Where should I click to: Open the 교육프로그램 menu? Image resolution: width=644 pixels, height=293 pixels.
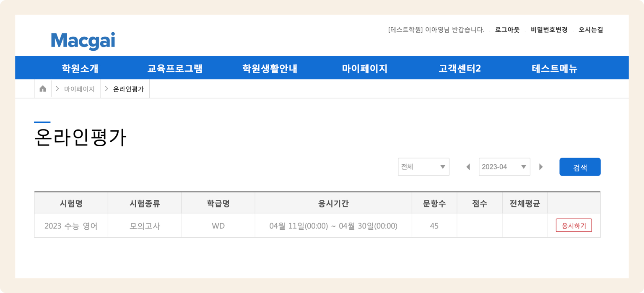pyautogui.click(x=175, y=68)
